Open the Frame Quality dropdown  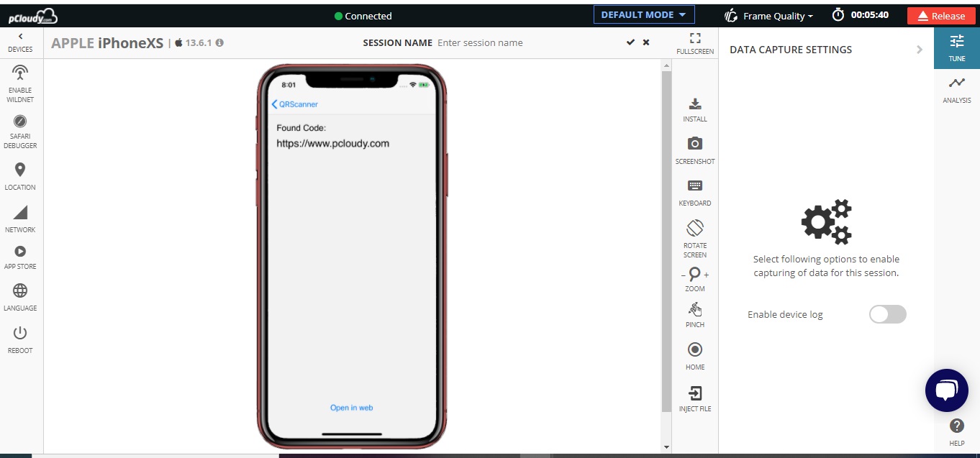[770, 16]
